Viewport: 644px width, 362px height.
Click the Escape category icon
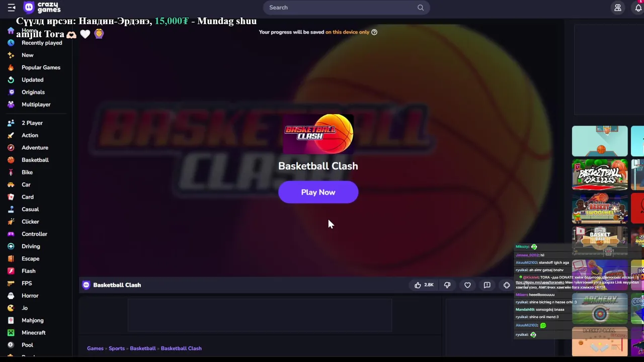pyautogui.click(x=11, y=258)
